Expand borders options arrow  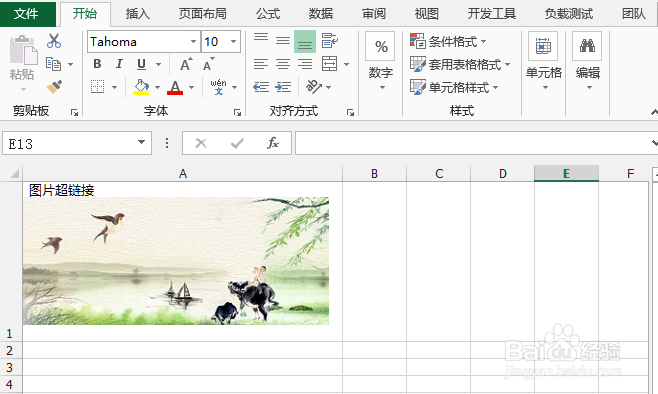point(114,87)
